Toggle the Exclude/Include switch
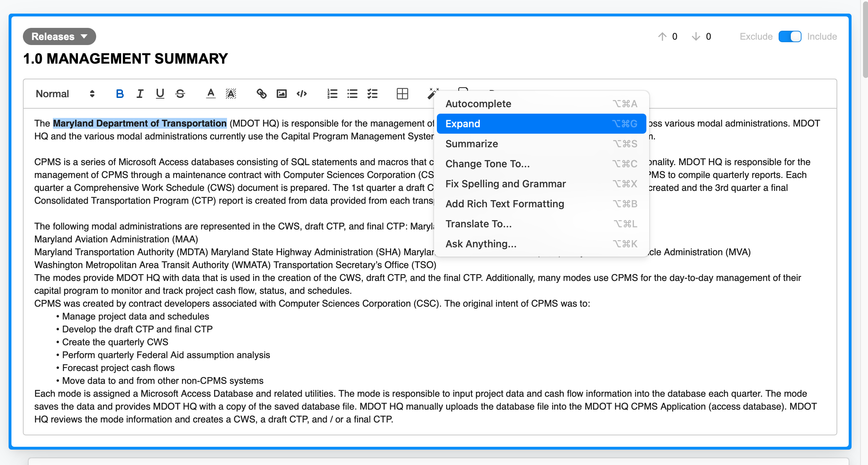This screenshot has width=868, height=465. click(x=790, y=36)
